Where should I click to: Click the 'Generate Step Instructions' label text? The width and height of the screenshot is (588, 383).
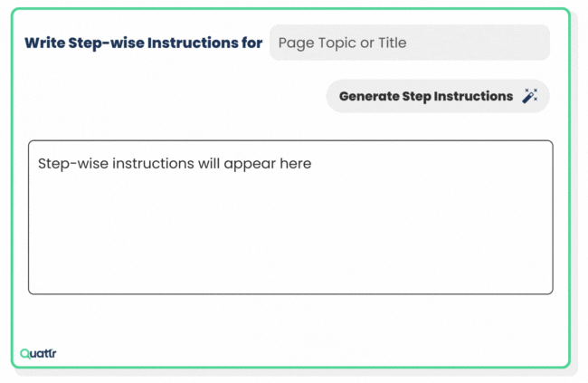pos(426,97)
